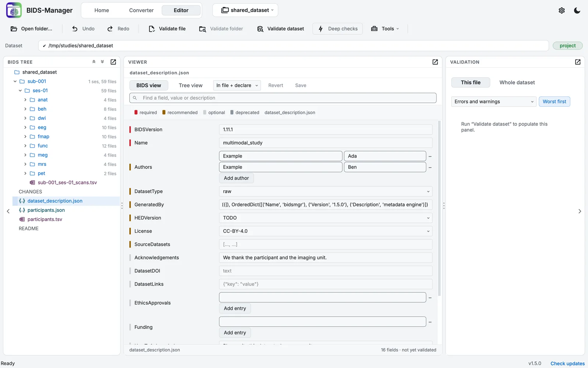588x368 pixels.
Task: Collapse the sub-001 folder
Action: [15, 81]
